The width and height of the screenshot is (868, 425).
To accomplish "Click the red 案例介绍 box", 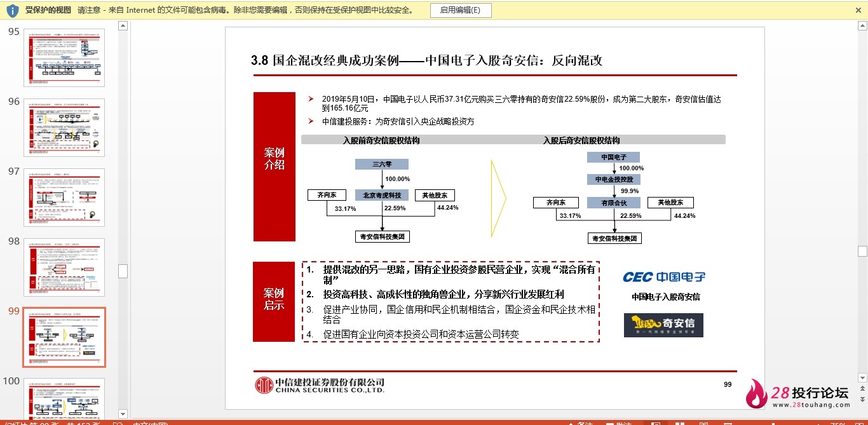I will (275, 166).
